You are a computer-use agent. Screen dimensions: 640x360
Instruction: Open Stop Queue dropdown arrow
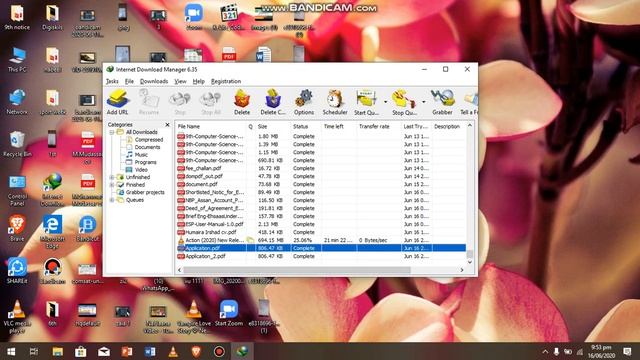pyautogui.click(x=423, y=102)
